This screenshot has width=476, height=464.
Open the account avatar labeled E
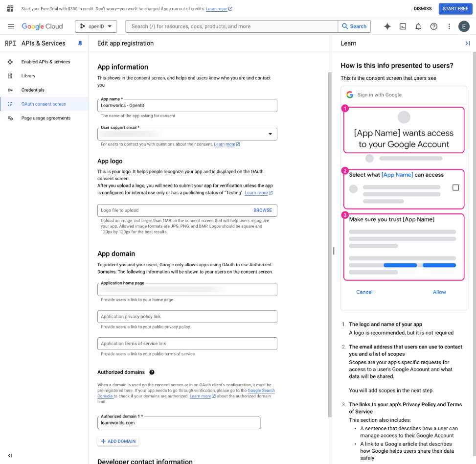(464, 26)
